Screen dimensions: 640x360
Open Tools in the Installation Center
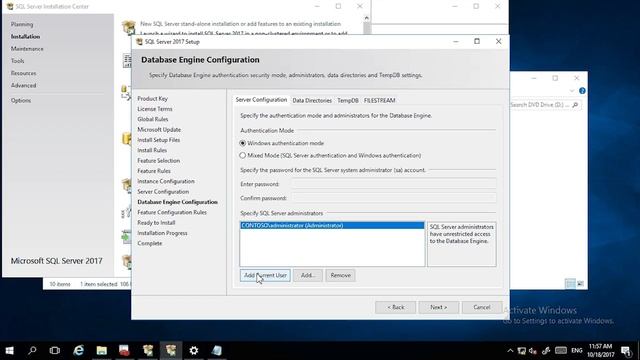click(18, 61)
